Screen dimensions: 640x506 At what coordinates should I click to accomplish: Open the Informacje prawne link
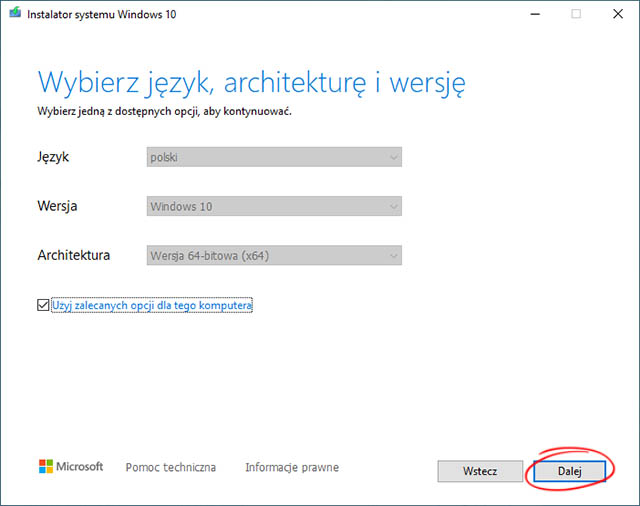tap(291, 467)
